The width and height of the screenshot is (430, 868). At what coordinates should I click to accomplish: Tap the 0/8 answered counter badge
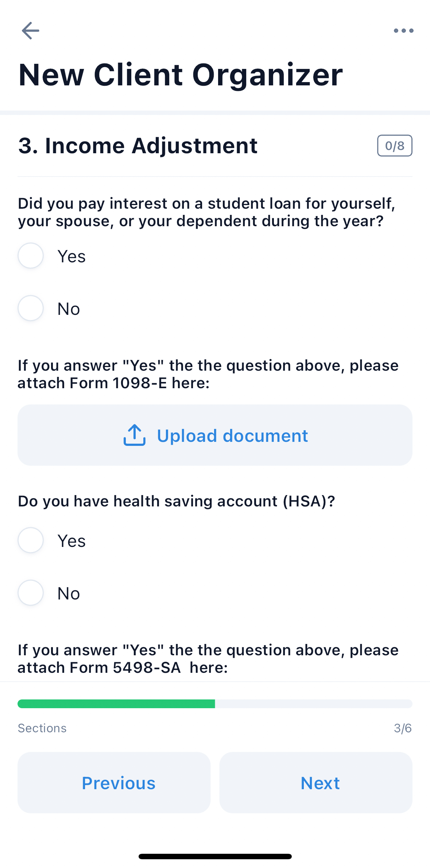click(x=395, y=146)
